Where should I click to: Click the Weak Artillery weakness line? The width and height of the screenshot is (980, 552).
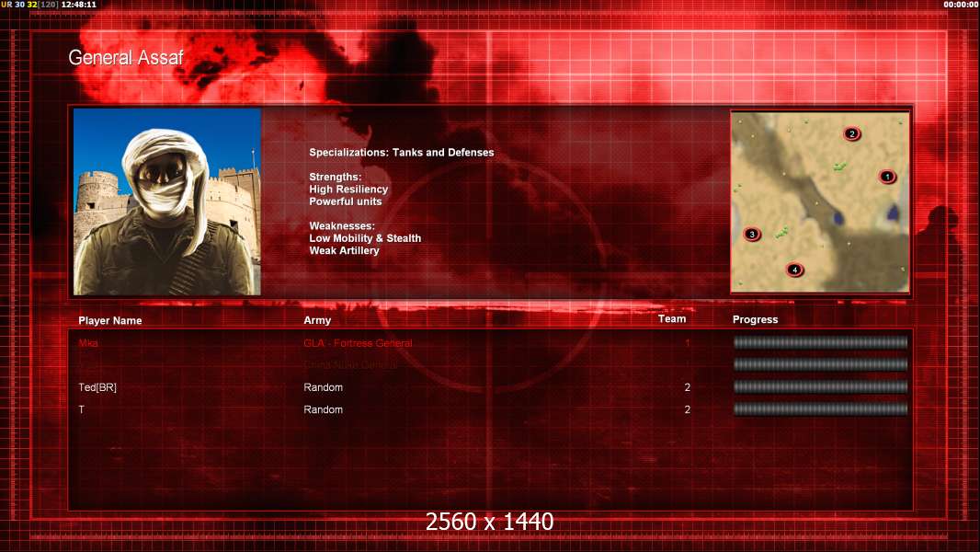pos(344,250)
